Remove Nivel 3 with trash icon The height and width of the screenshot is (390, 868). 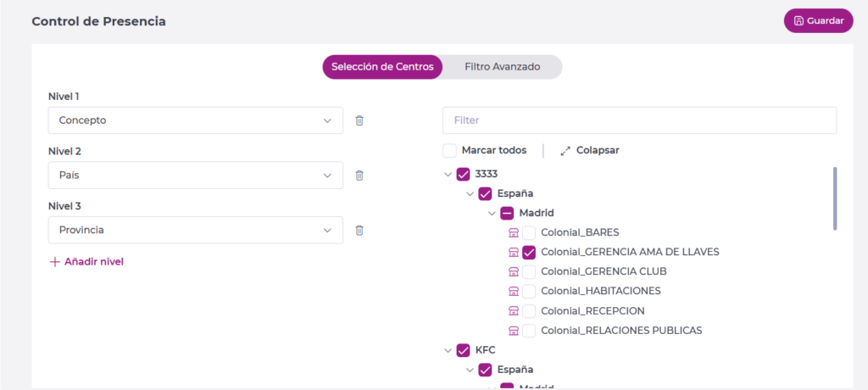tap(359, 230)
